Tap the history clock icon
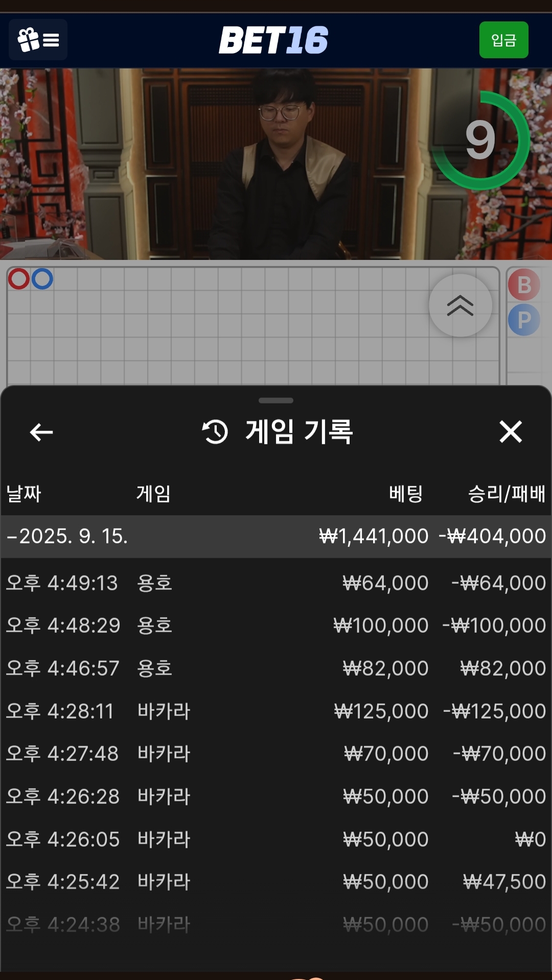Image resolution: width=552 pixels, height=980 pixels. point(215,432)
